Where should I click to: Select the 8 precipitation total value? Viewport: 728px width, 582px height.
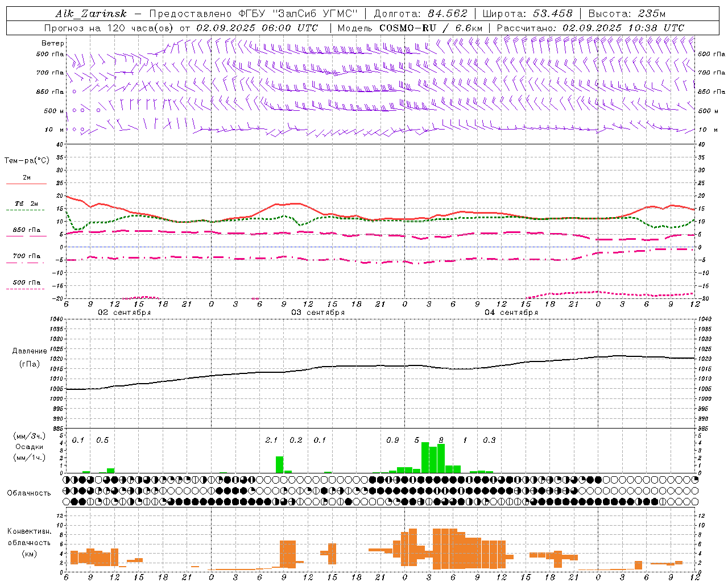click(x=441, y=440)
